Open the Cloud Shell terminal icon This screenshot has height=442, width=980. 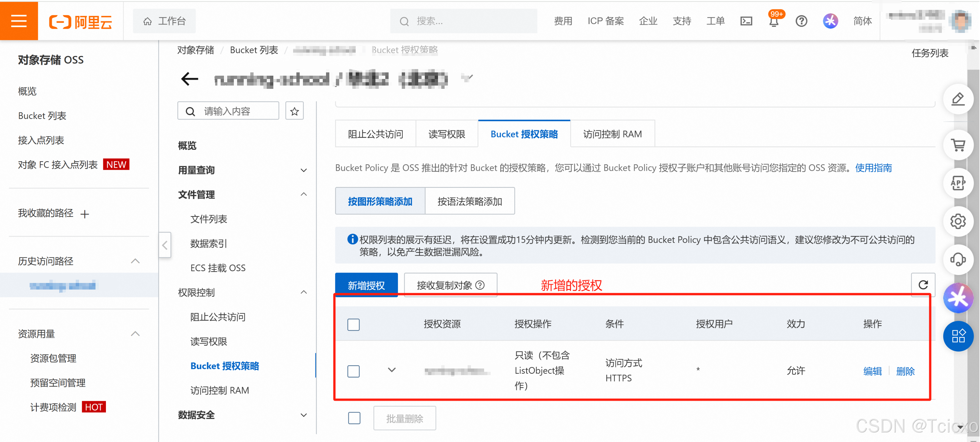(746, 21)
